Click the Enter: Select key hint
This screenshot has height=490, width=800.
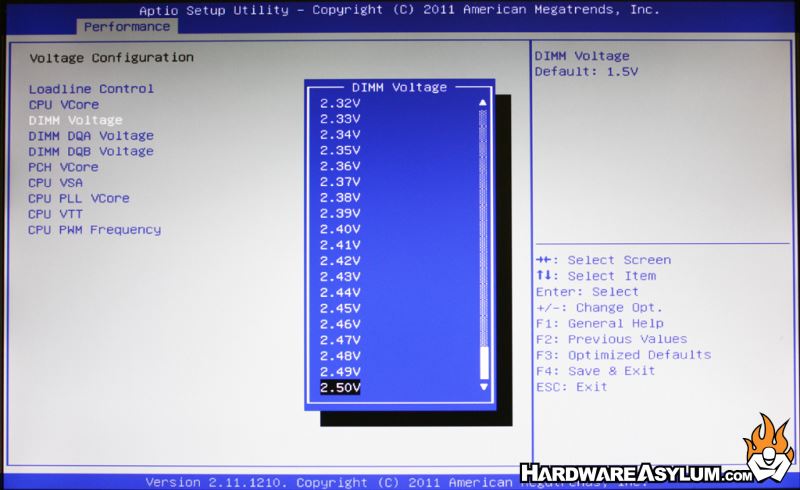pyautogui.click(x=587, y=292)
